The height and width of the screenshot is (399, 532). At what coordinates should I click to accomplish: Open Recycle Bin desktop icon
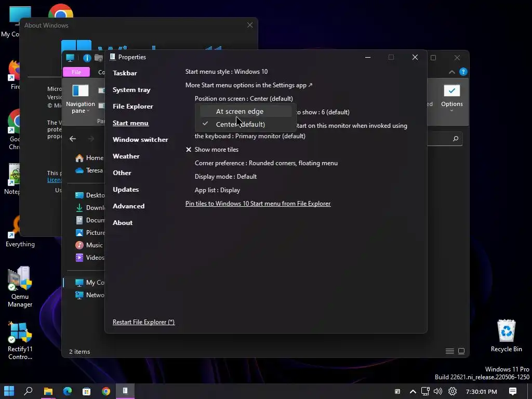pos(506,336)
